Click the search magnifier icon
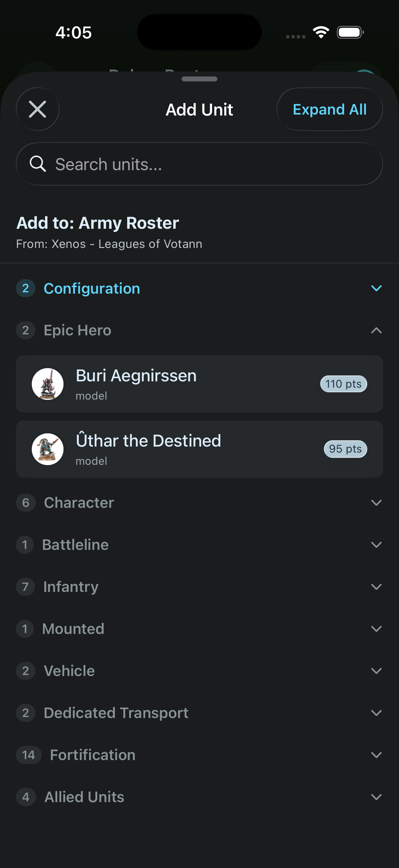This screenshot has height=868, width=399. click(37, 164)
